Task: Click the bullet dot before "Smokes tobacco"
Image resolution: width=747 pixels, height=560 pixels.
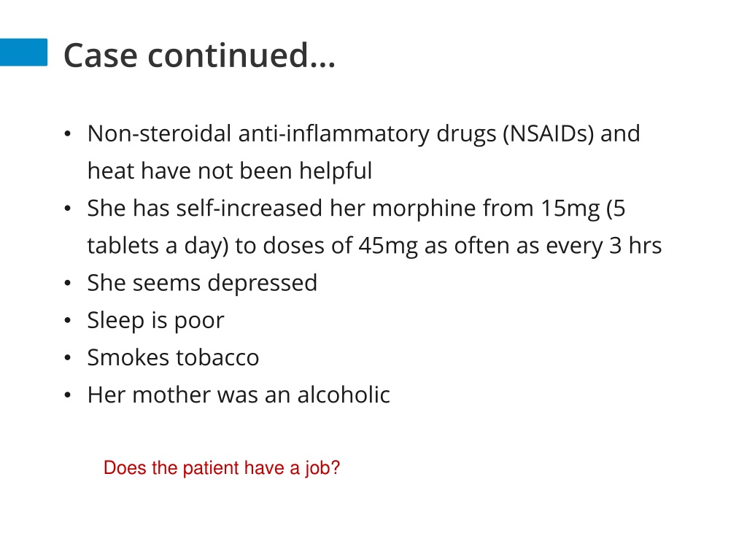Action: tap(68, 357)
